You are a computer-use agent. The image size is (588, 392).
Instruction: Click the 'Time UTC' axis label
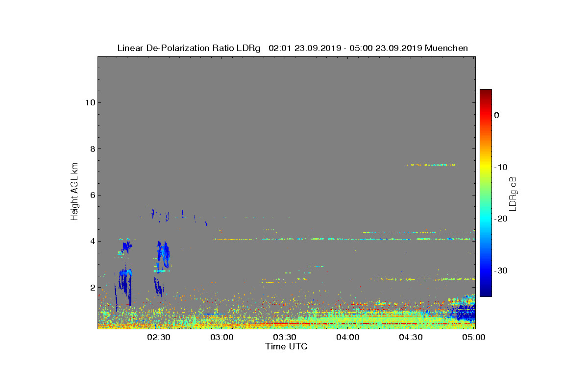pos(287,346)
